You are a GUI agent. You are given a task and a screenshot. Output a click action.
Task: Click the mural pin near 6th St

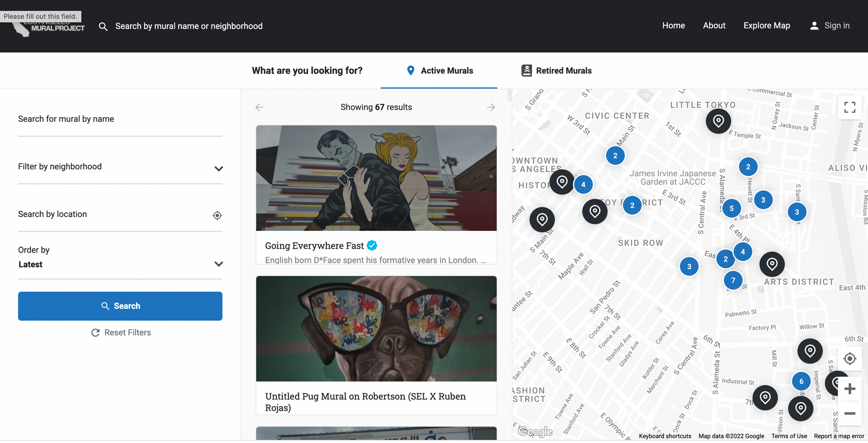pyautogui.click(x=810, y=351)
